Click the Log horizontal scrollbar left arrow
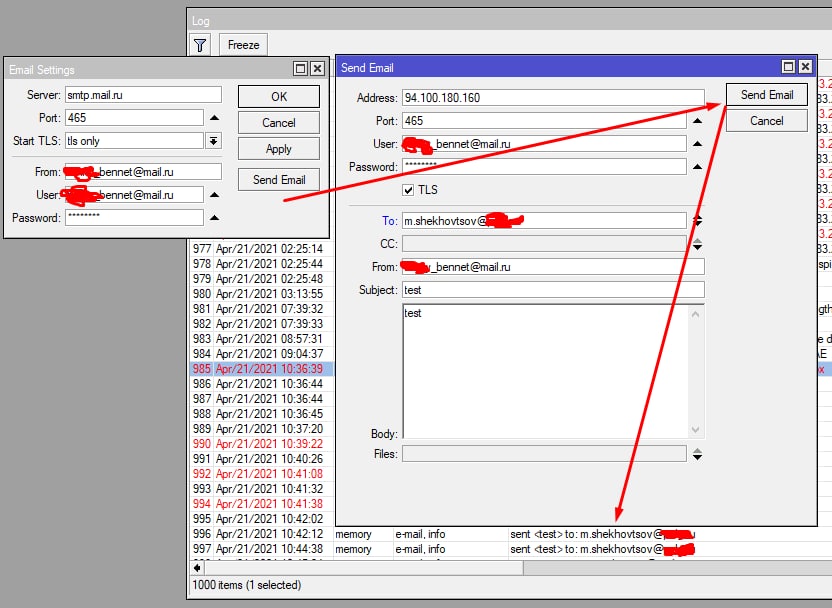Image resolution: width=832 pixels, height=608 pixels. tap(197, 568)
